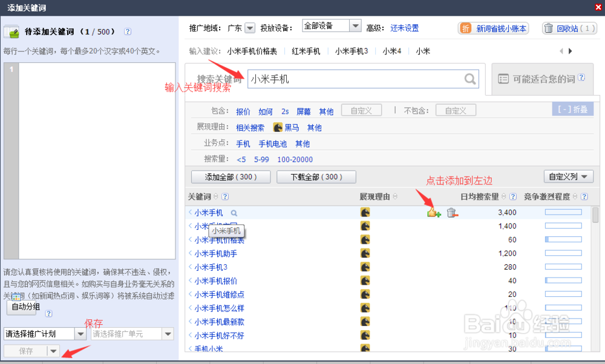Viewport: 605px width, 364px height.
Task: Click keyword 小米手机最新款
Action: pos(219,322)
